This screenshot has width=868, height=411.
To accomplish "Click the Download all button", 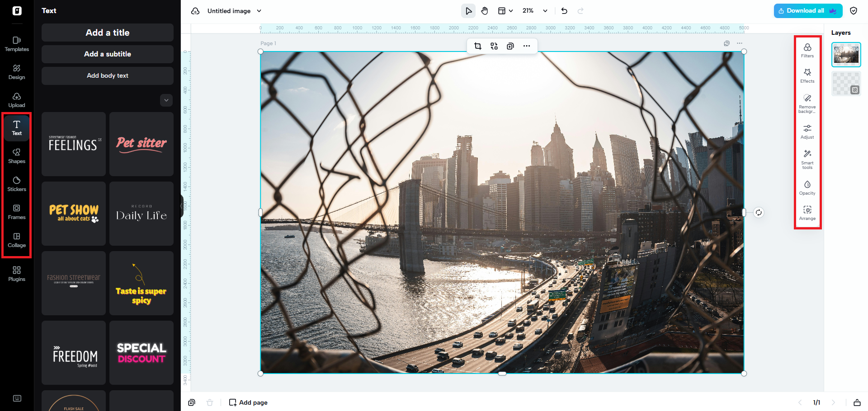I will [x=807, y=11].
